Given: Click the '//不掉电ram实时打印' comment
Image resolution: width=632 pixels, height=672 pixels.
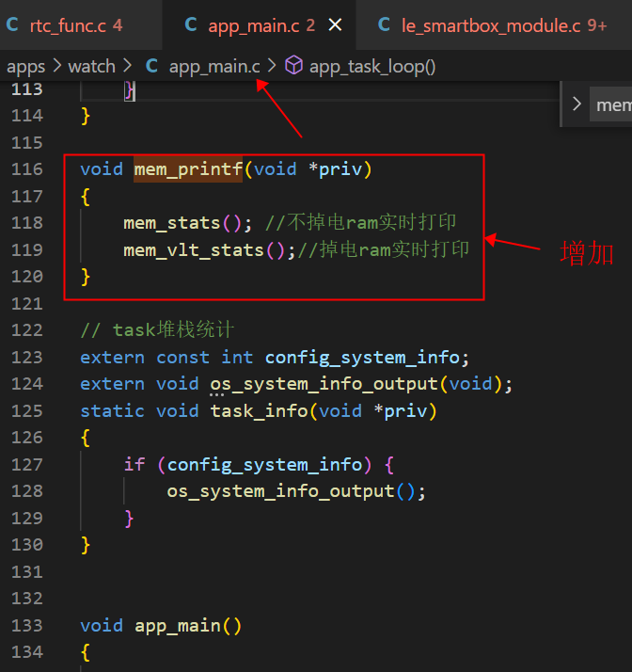Looking at the screenshot, I should pyautogui.click(x=360, y=223).
